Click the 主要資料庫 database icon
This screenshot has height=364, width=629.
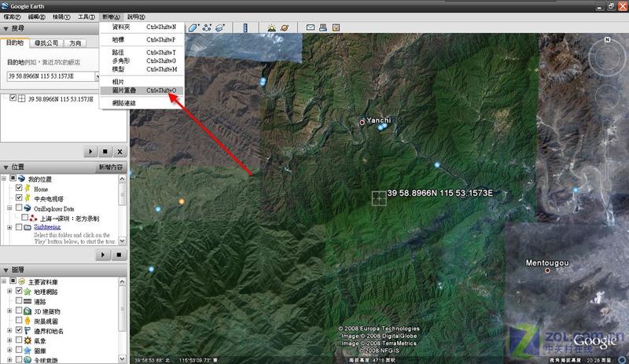[22, 281]
